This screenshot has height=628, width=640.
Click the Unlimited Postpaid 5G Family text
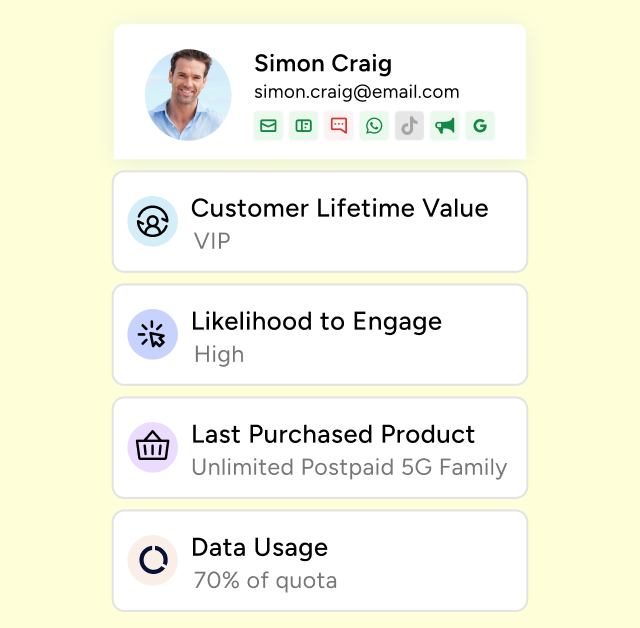point(349,467)
